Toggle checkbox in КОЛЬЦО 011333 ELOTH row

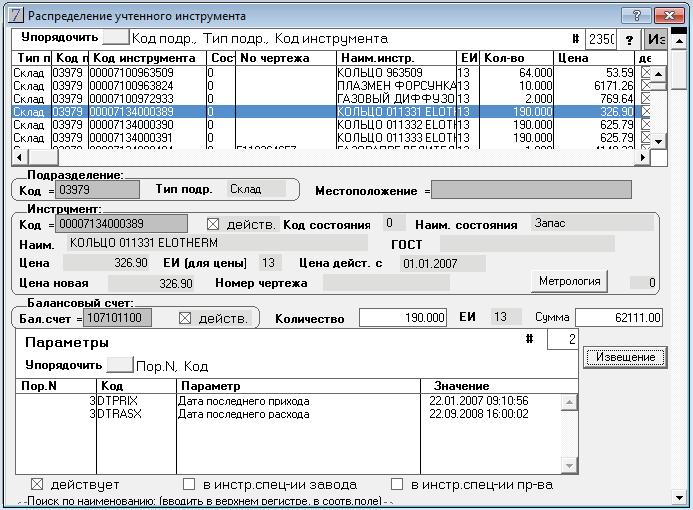pyautogui.click(x=646, y=137)
